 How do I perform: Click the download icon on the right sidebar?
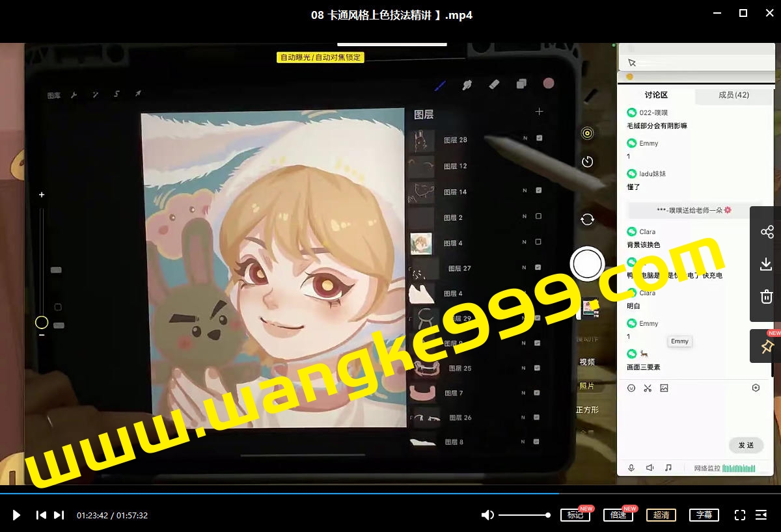tap(766, 264)
